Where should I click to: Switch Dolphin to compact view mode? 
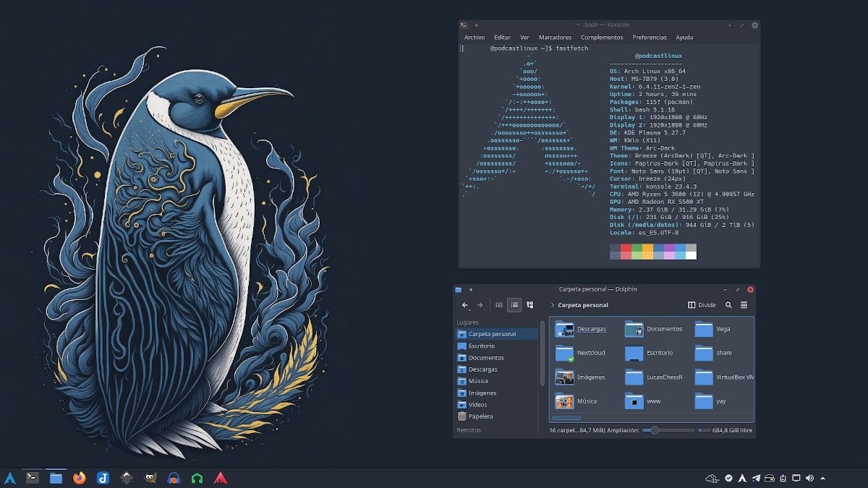coord(514,305)
